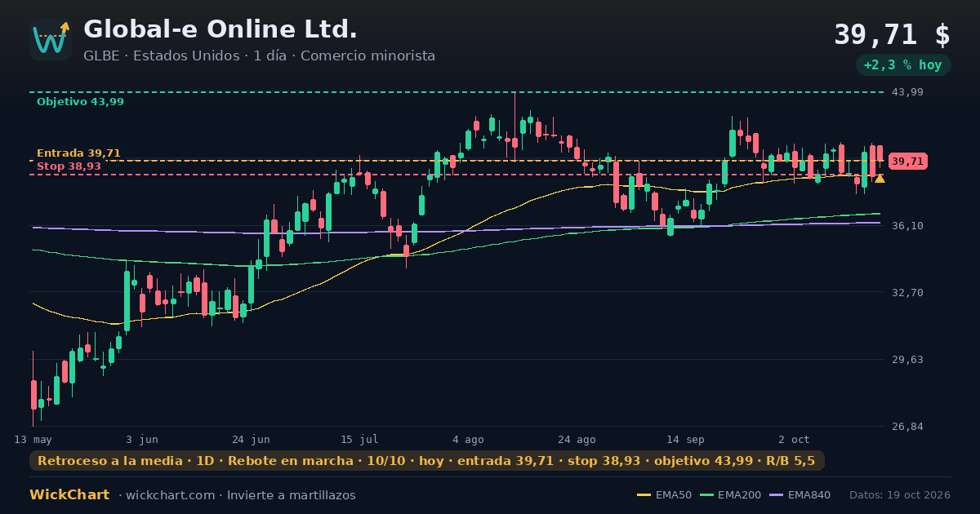
Task: Click the Stop 38,93 label
Action: point(69,166)
